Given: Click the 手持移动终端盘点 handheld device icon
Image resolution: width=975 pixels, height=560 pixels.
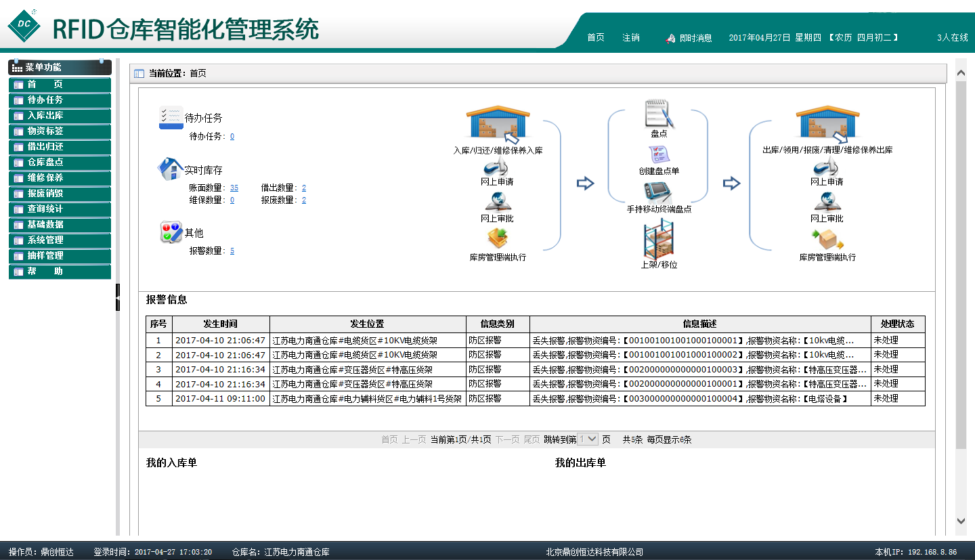Looking at the screenshot, I should pyautogui.click(x=659, y=191).
